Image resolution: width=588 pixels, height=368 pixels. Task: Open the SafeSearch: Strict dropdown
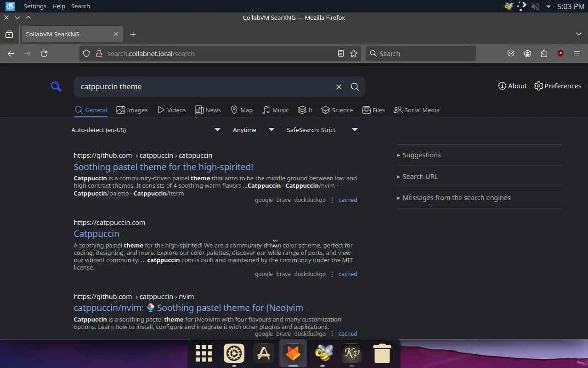[x=322, y=130]
